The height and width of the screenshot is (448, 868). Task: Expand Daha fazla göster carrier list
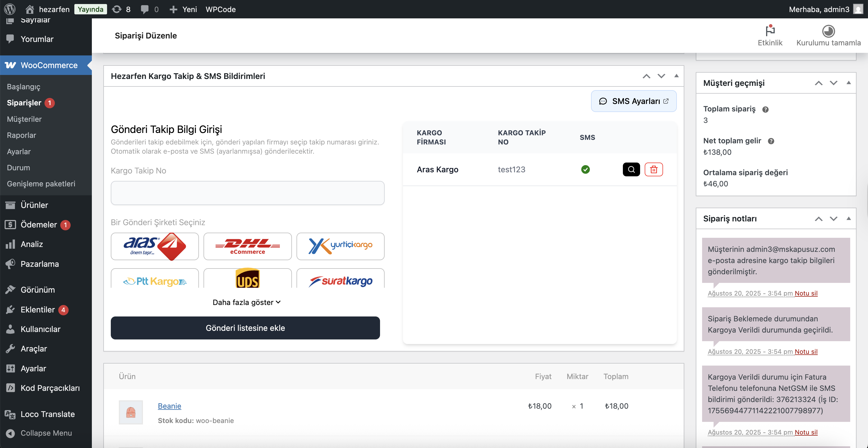point(247,302)
